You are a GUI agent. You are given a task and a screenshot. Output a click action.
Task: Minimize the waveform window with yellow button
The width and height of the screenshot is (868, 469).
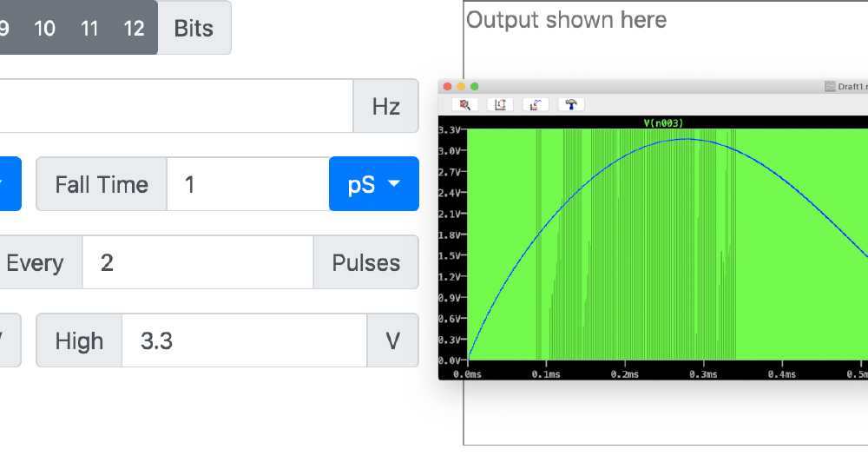click(x=461, y=86)
